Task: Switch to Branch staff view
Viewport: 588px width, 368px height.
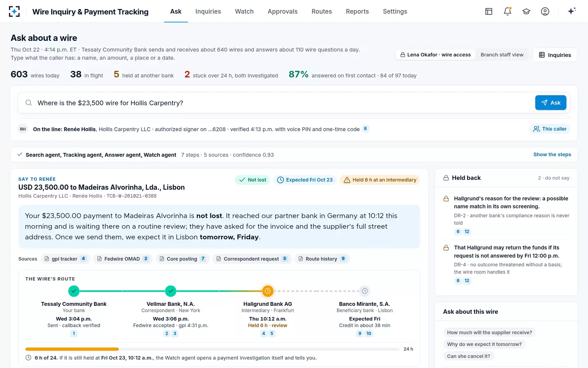Action: [502, 55]
